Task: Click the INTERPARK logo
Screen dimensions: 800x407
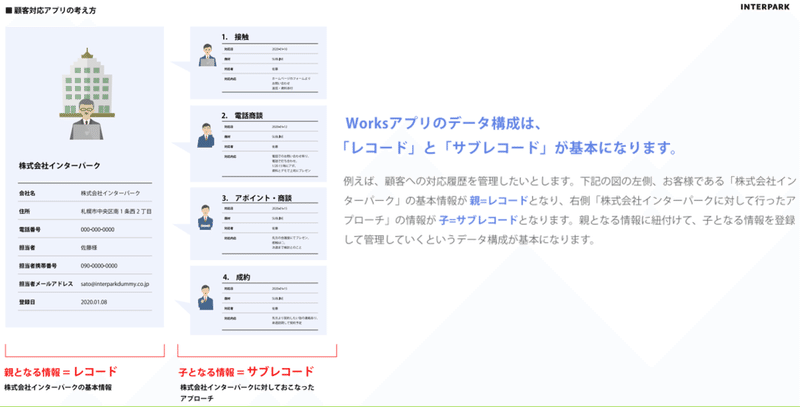Action: (765, 7)
